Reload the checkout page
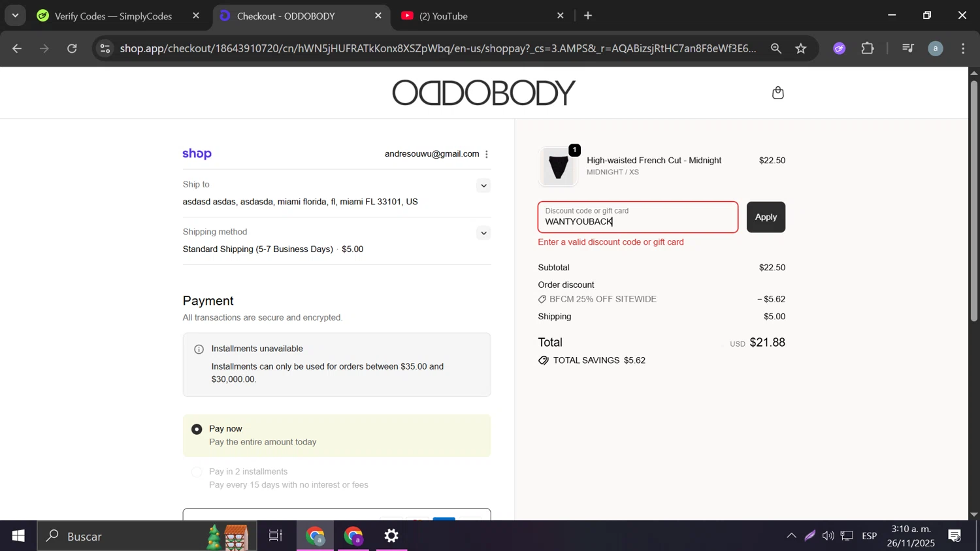980x551 pixels. coord(73,48)
